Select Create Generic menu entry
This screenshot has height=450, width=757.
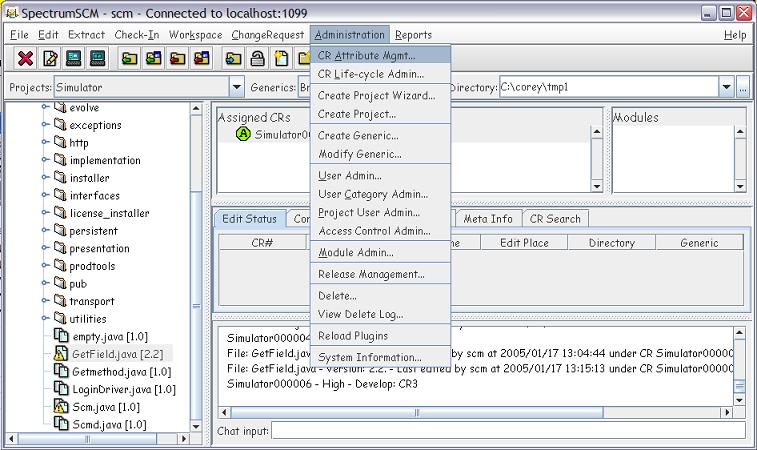click(380, 136)
